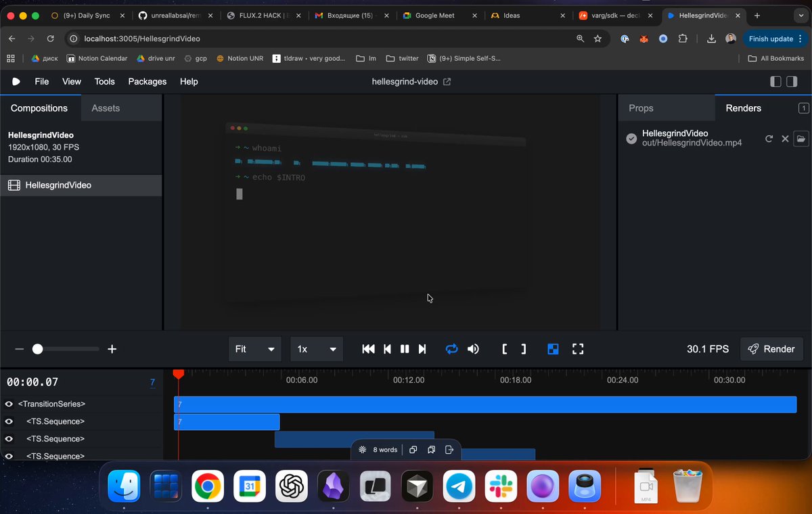Toggle the loop playback icon
The height and width of the screenshot is (514, 812).
(451, 349)
